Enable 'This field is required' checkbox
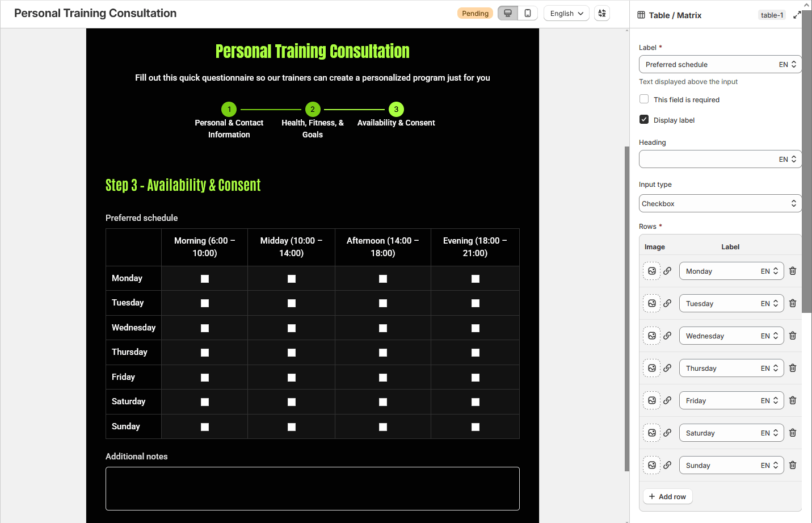 [x=644, y=99]
